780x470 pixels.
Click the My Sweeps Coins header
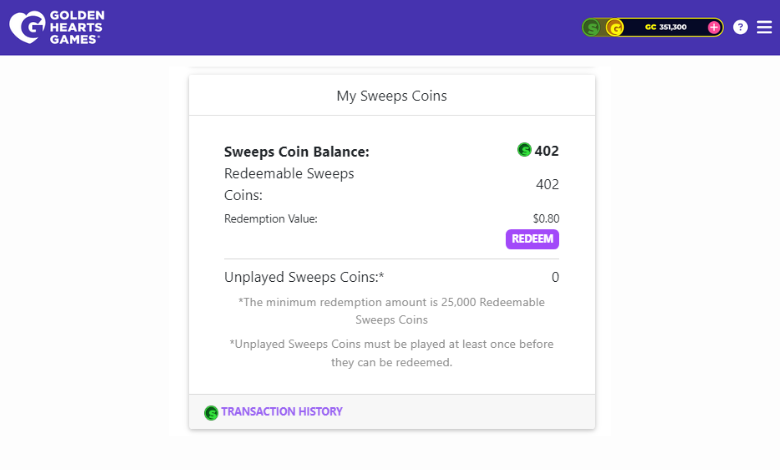click(x=391, y=96)
